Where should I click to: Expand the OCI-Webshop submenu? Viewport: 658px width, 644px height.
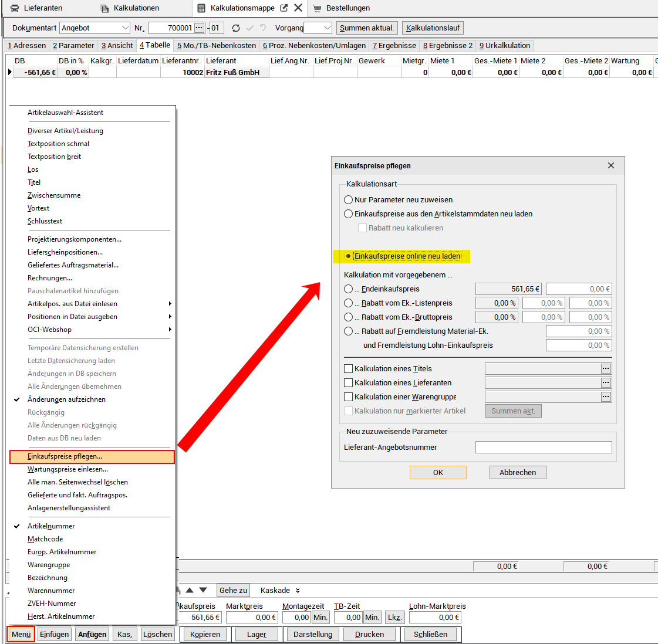170,330
